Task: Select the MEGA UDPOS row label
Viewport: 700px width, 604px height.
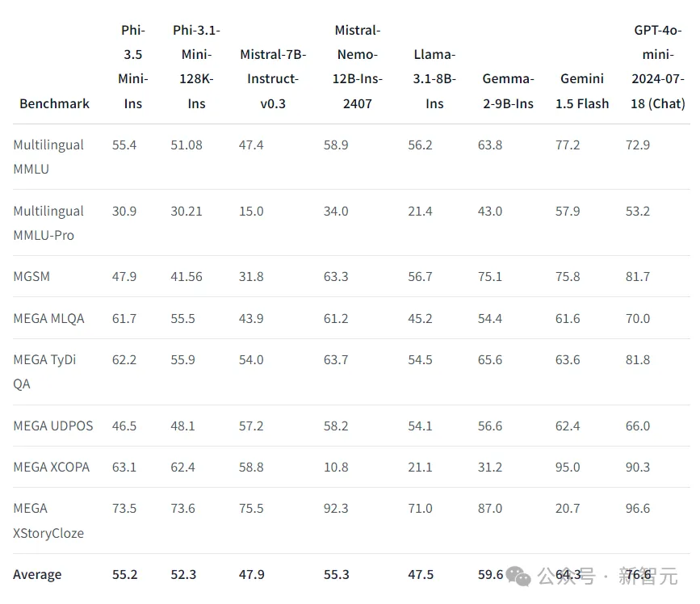Action: [53, 426]
